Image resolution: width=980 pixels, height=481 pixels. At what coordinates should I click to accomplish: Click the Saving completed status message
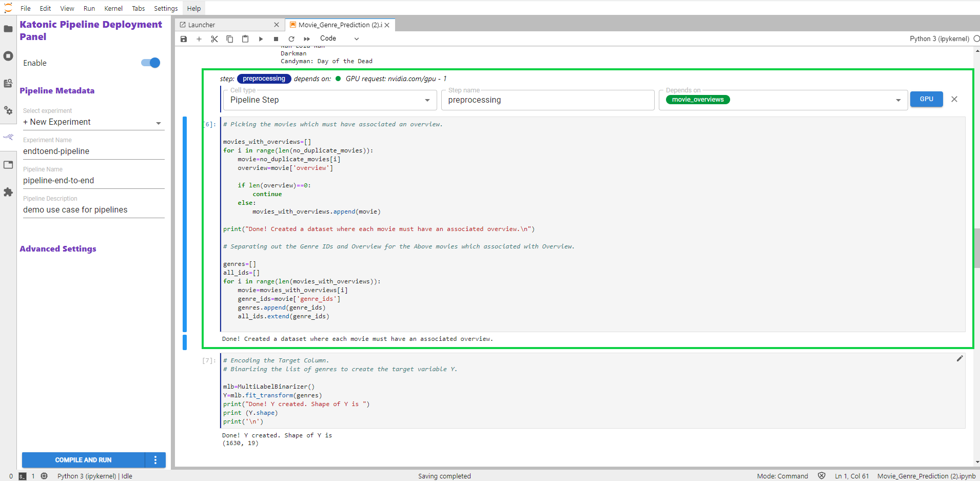(444, 476)
